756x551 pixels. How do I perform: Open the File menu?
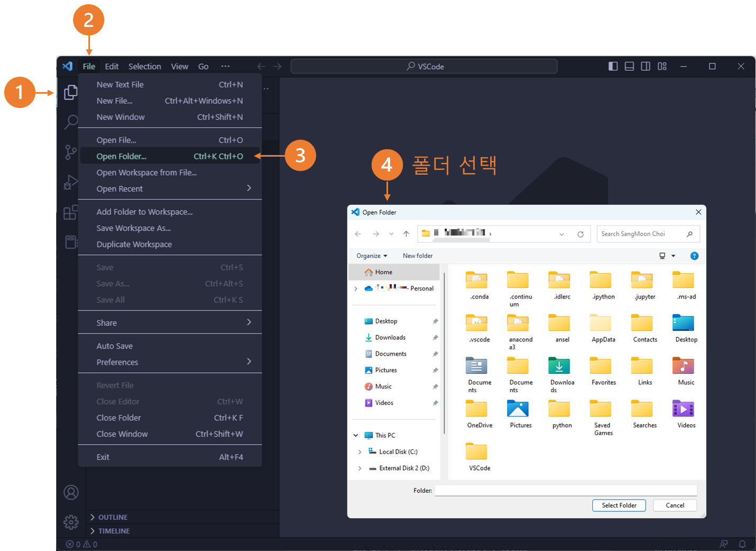[89, 66]
